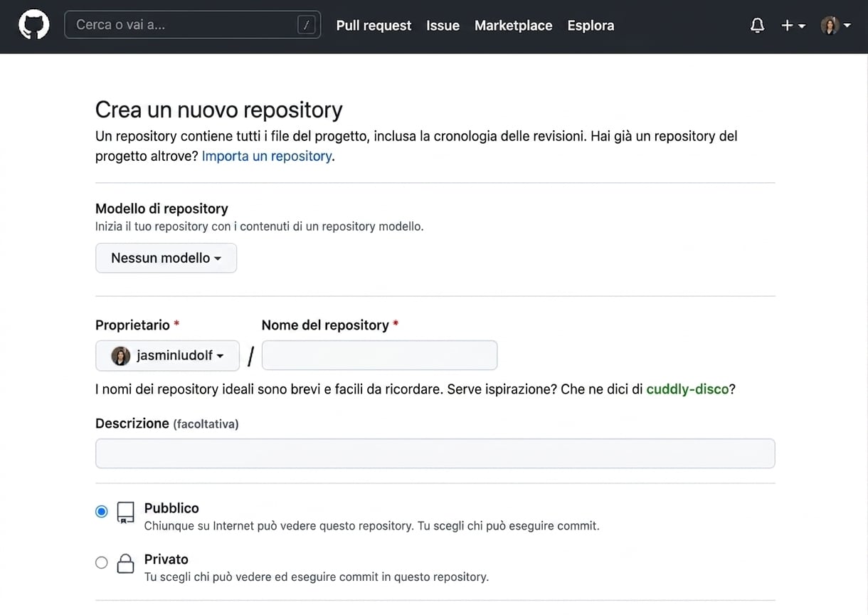Expand the 'Nessun modello' dropdown
The width and height of the screenshot is (868, 615).
[x=166, y=258]
